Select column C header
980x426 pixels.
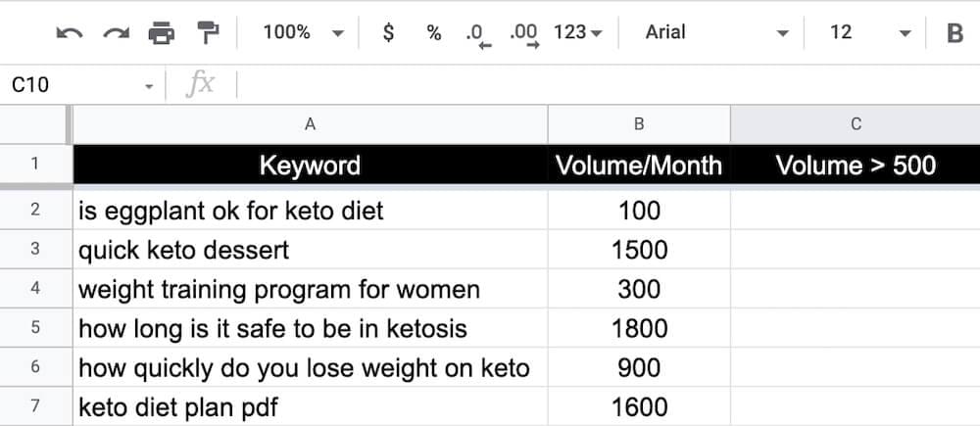[x=855, y=124]
